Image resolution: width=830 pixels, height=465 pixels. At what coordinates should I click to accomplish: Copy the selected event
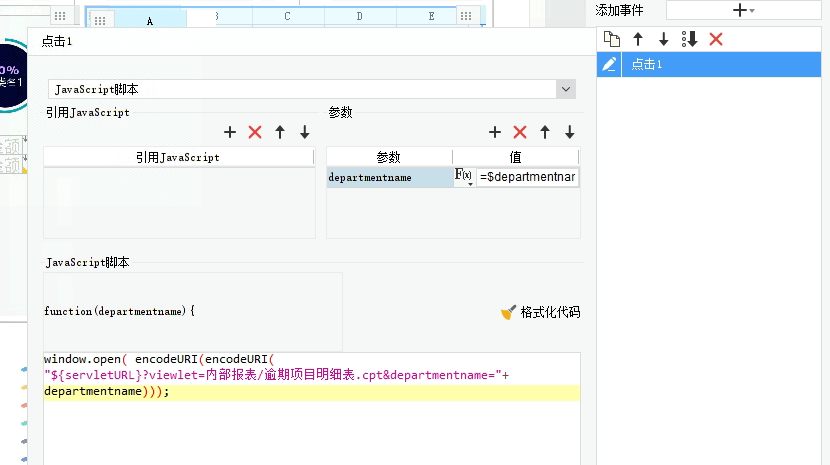[x=612, y=39]
